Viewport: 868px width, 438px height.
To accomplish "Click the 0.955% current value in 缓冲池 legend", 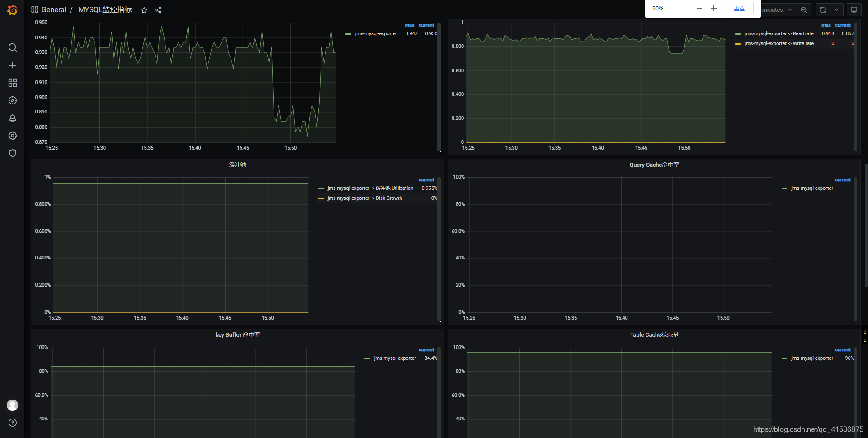I will (429, 188).
